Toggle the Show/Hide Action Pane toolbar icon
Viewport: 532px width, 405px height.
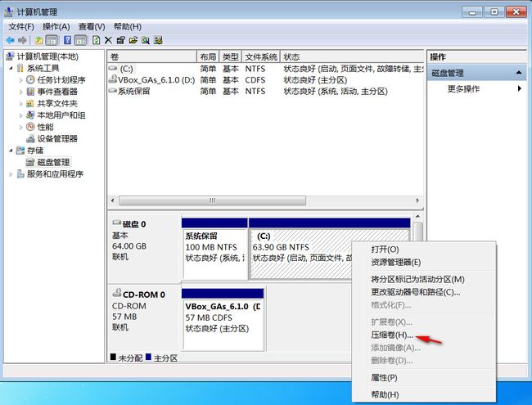80,40
